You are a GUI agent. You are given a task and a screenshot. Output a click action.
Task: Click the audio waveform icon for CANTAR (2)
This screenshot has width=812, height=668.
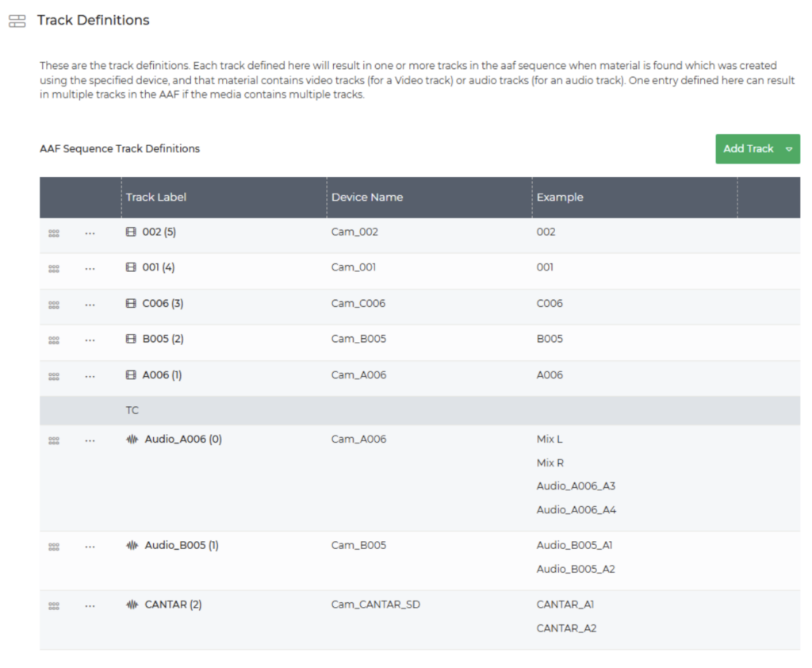click(132, 605)
